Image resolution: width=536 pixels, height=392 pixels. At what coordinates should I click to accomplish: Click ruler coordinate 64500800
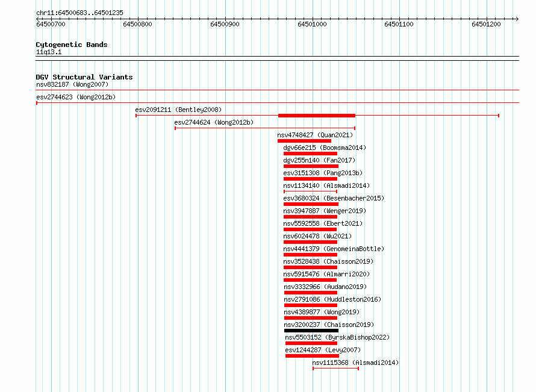(x=137, y=24)
